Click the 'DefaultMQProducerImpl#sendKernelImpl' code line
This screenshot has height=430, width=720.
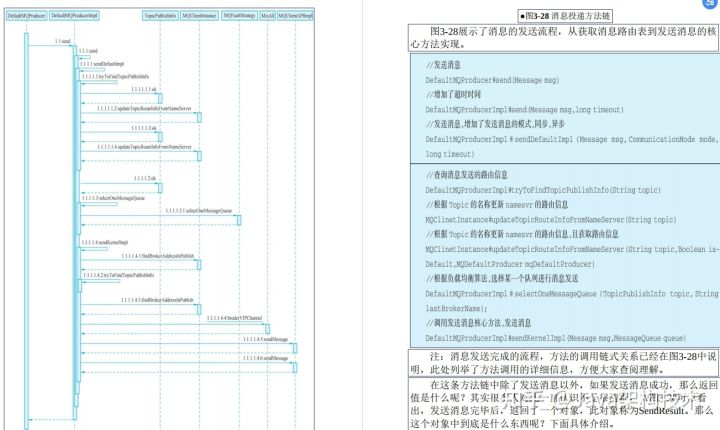pyautogui.click(x=556, y=338)
